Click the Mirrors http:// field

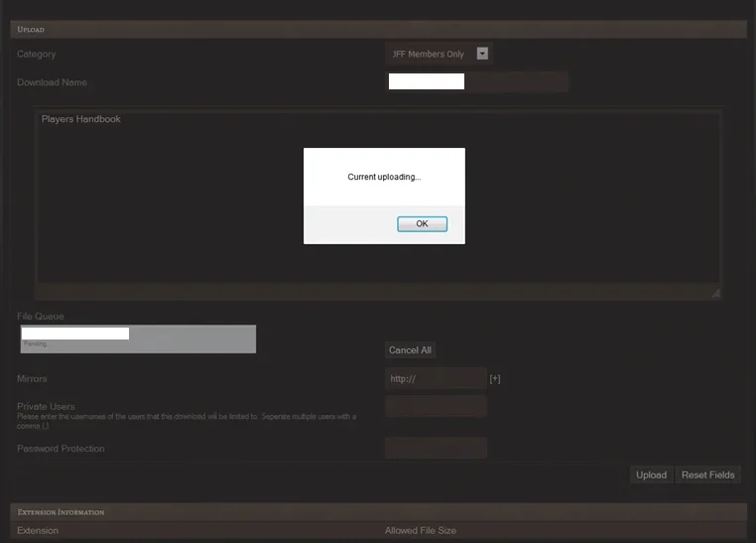coord(435,378)
